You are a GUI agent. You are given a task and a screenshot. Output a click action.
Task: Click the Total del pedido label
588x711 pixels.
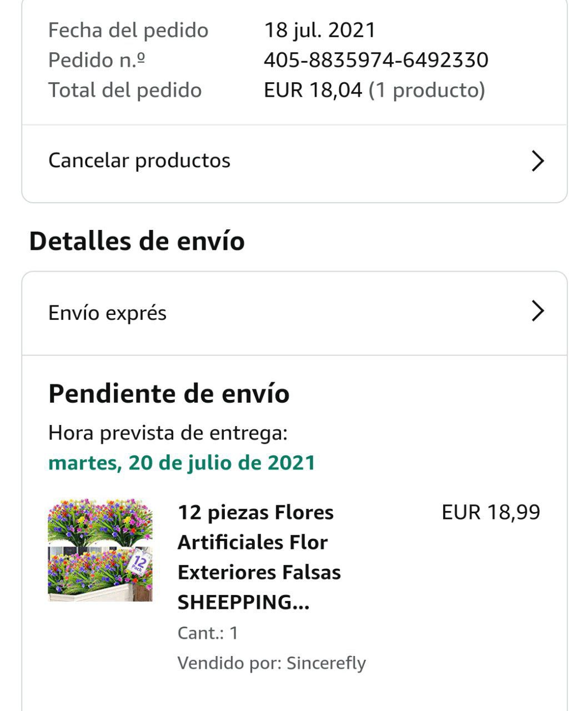coord(125,90)
